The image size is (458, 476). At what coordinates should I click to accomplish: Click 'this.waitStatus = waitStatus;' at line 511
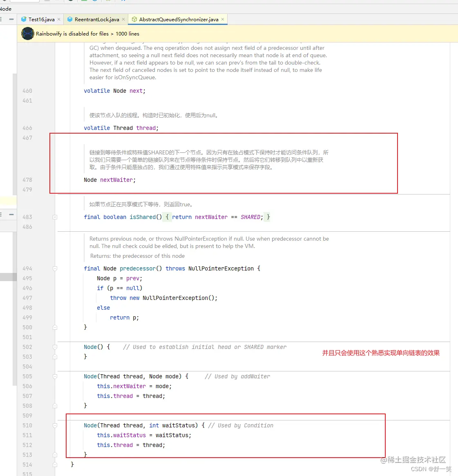(x=144, y=435)
